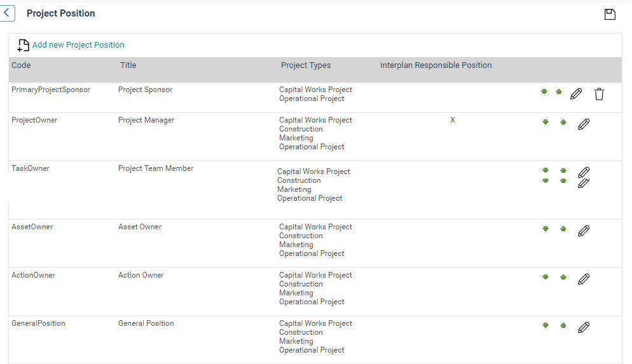Move Project Manager row up
632x364 pixels.
coord(563,122)
